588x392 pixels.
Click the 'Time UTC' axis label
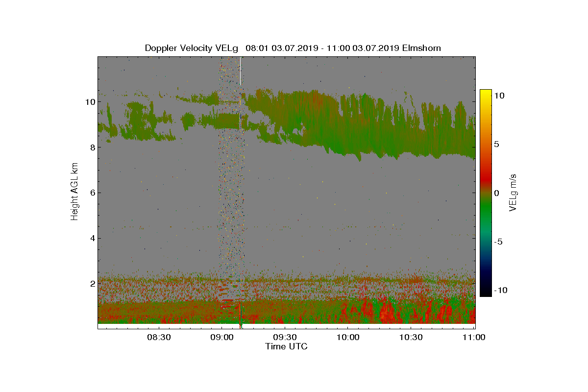pyautogui.click(x=287, y=346)
